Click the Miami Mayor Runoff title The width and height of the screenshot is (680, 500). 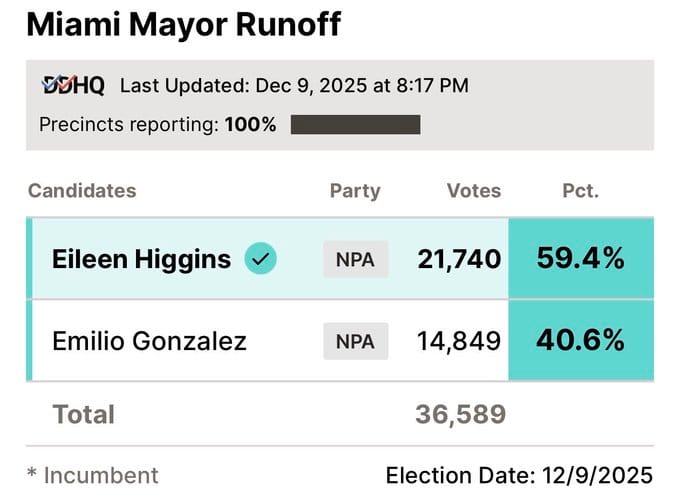pos(183,25)
